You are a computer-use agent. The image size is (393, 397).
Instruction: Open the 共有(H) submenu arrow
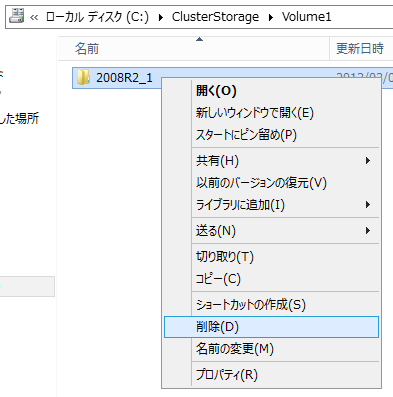(368, 161)
